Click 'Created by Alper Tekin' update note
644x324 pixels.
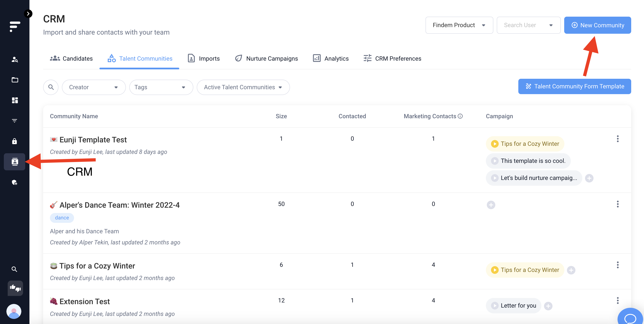[115, 242]
